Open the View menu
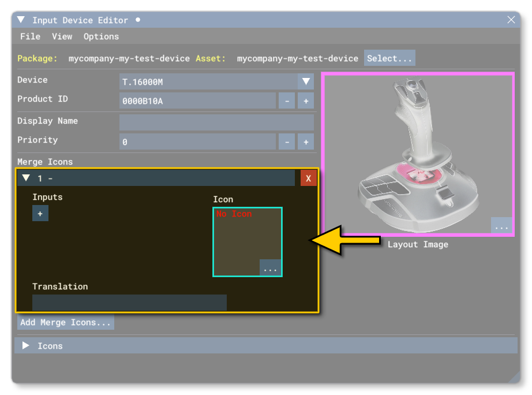 click(x=62, y=36)
